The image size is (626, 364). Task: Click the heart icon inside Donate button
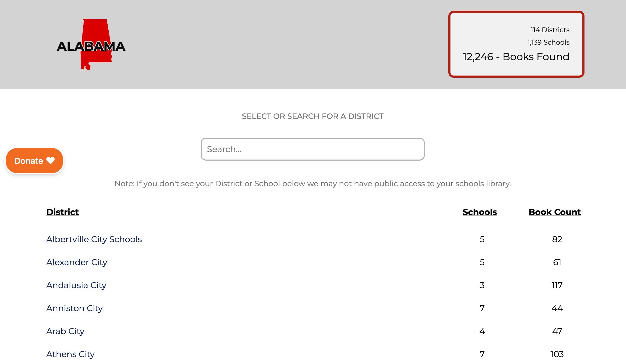point(50,160)
